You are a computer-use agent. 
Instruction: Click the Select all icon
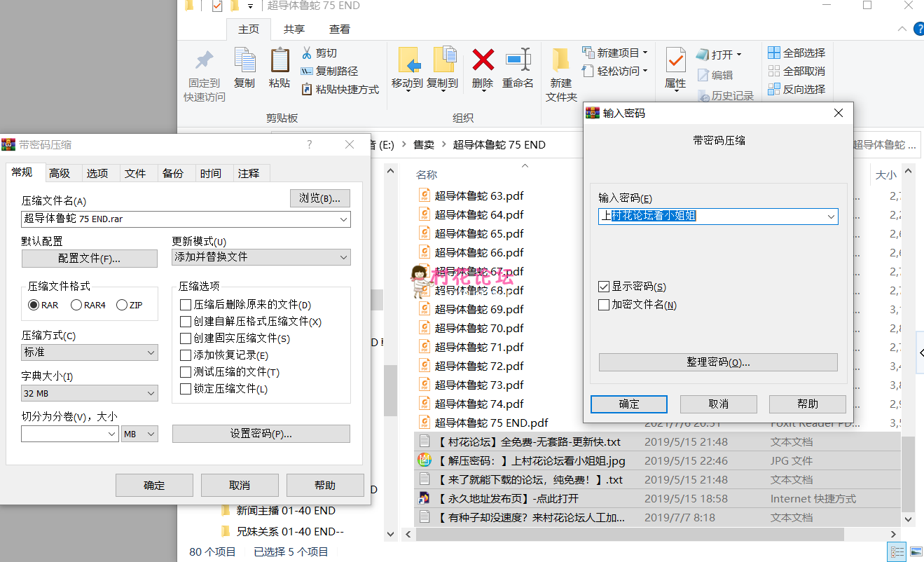click(774, 53)
